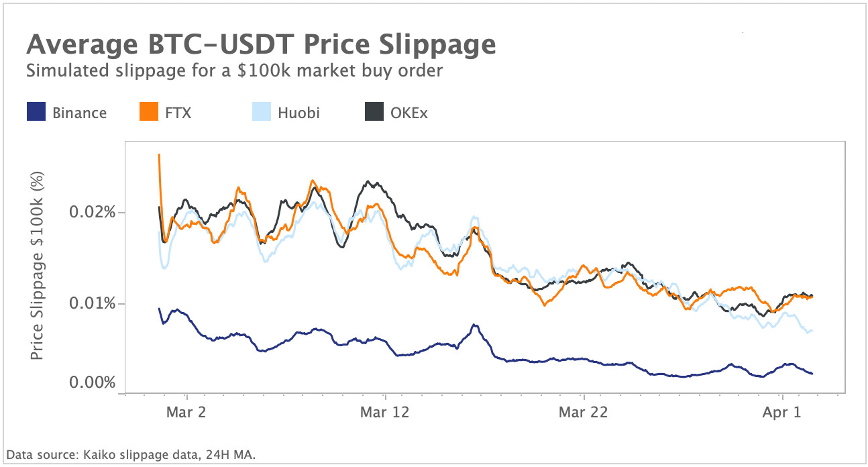Click the orange FTX legend swatch
The width and height of the screenshot is (868, 467).
pyautogui.click(x=148, y=112)
